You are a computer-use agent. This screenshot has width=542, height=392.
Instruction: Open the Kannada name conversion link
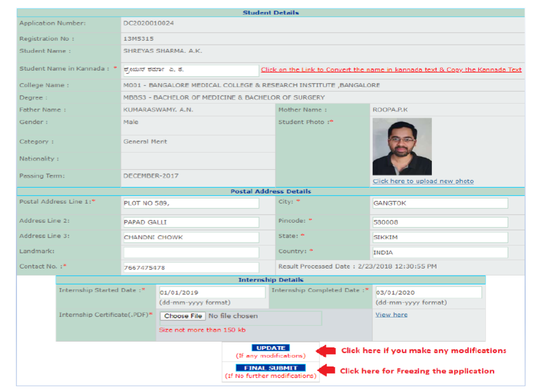click(391, 69)
